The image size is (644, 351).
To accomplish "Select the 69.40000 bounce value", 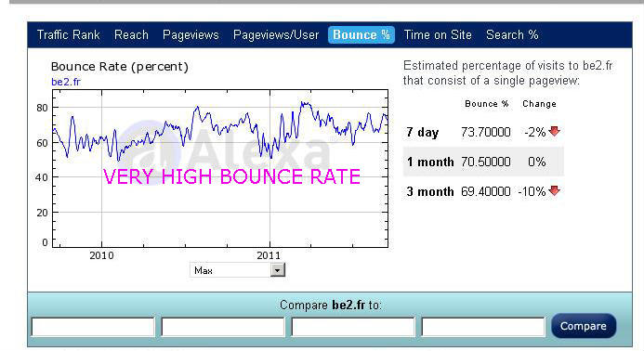I will (485, 191).
